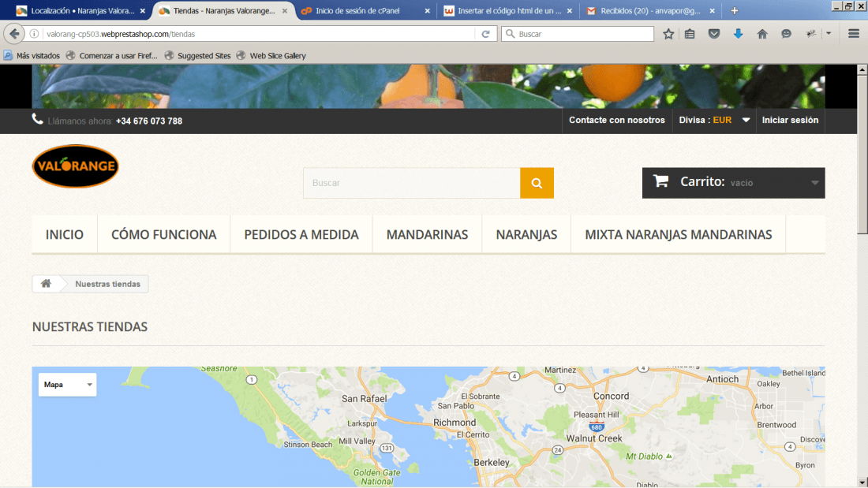
Task: Click Iniciar sesión link
Action: 790,120
